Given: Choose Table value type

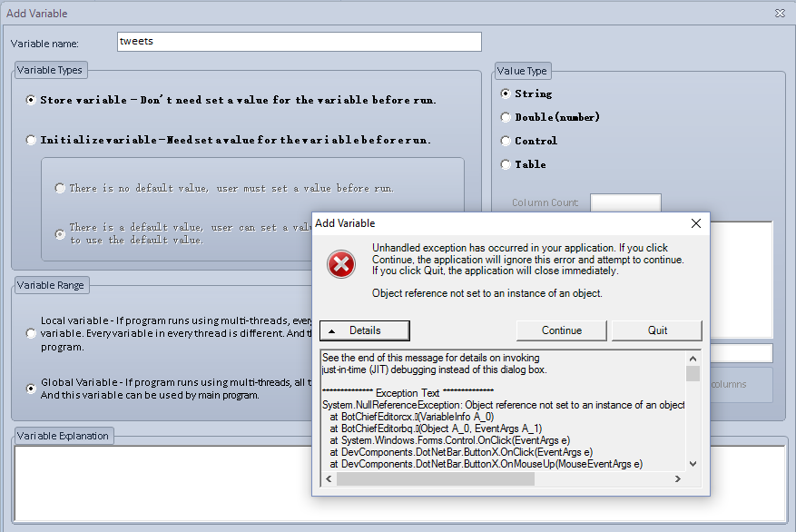Looking at the screenshot, I should (506, 164).
